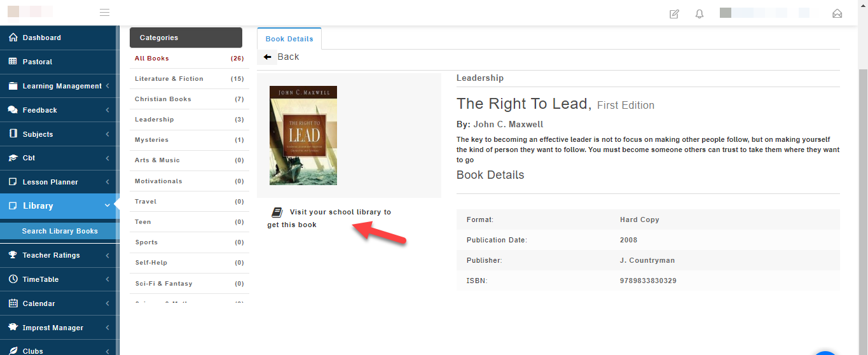Select Self-Help category
The image size is (868, 355).
point(189,263)
